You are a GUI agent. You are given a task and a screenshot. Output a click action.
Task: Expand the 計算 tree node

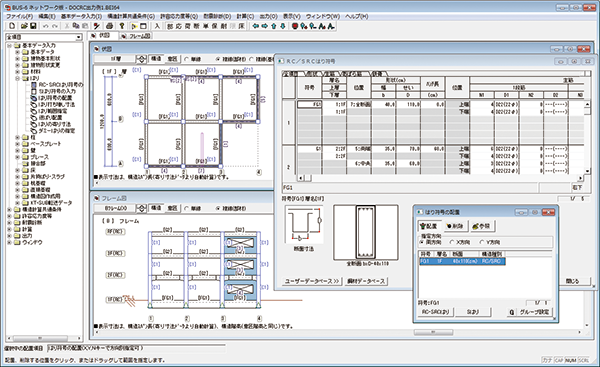(x=9, y=229)
